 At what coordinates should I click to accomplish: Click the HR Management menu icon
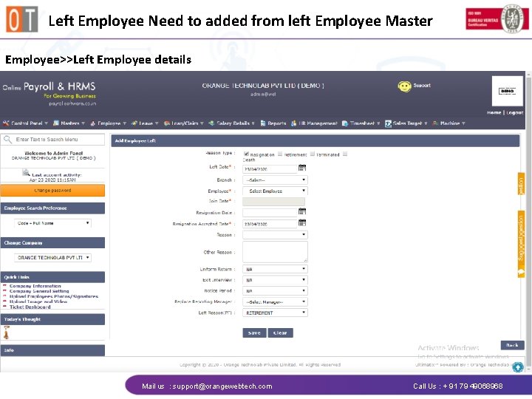point(293,123)
